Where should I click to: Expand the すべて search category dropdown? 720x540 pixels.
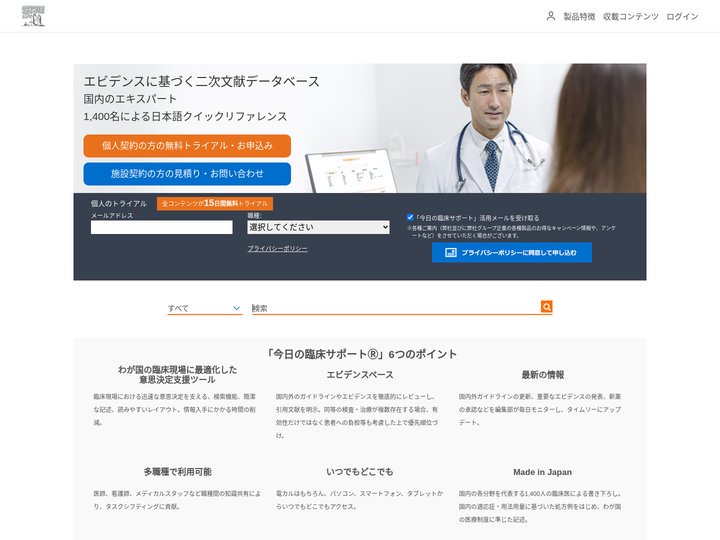[204, 308]
